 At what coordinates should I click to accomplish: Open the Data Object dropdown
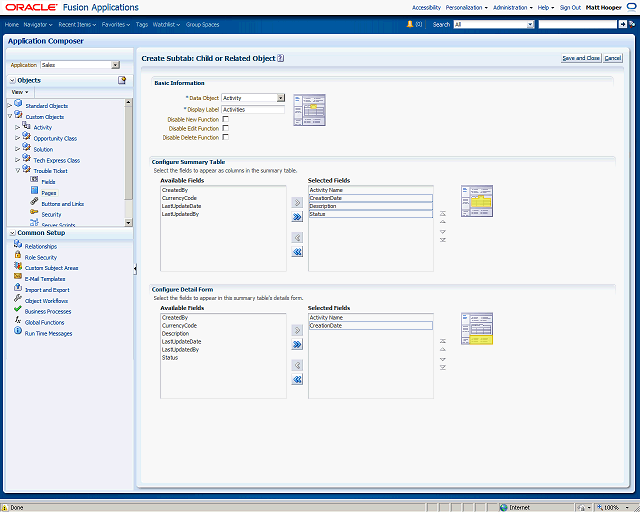pyautogui.click(x=280, y=98)
